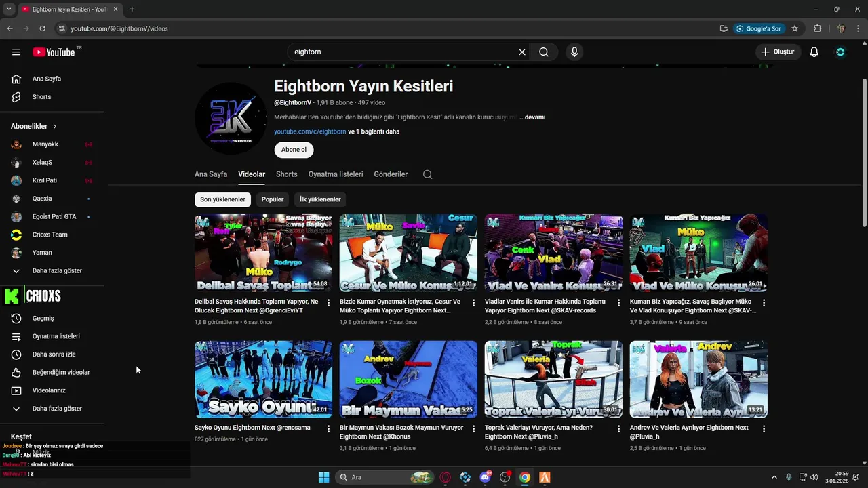Start voice search with microphone icon

574,52
